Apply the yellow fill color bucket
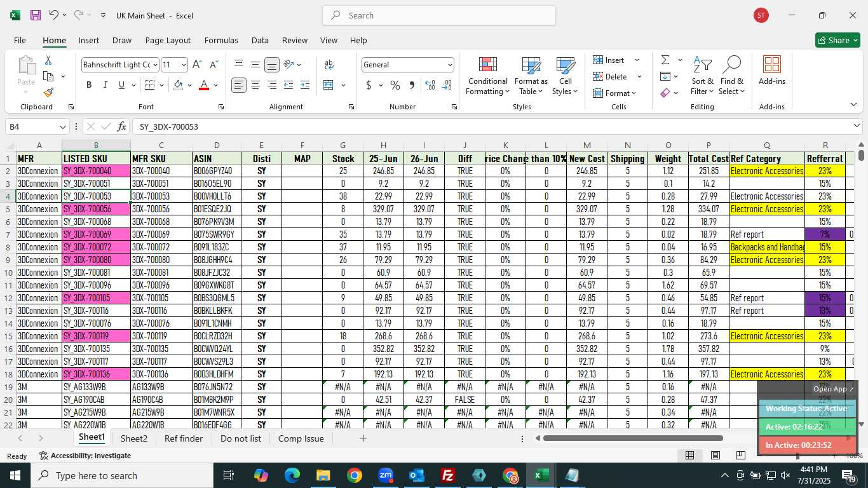Screen dimensions: 868x488 point(178,85)
